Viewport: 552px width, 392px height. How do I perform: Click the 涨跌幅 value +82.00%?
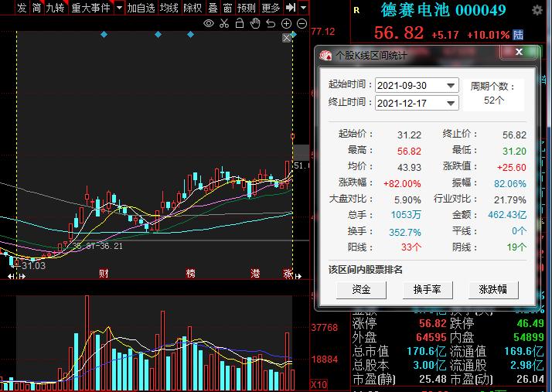pyautogui.click(x=402, y=183)
